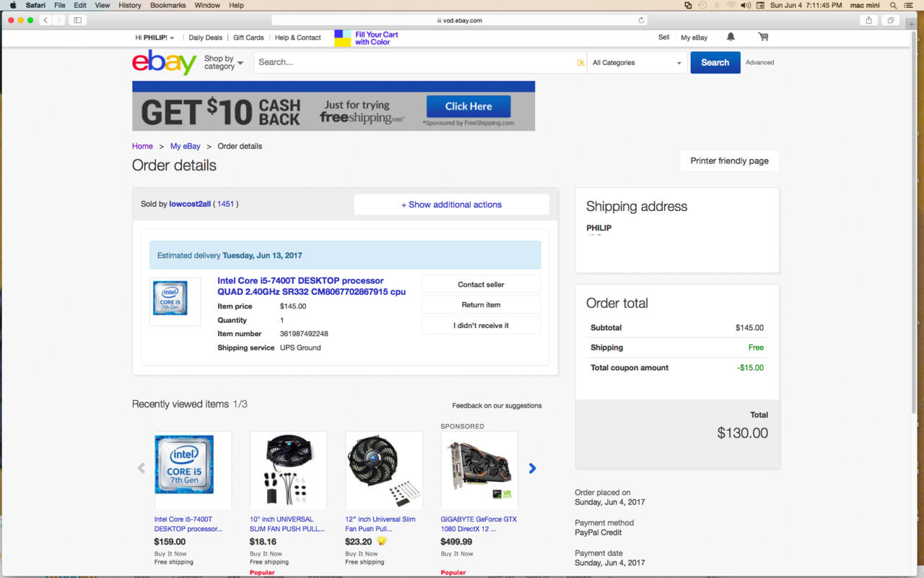Click the Contact seller button
The image size is (924, 578).
[x=481, y=285]
